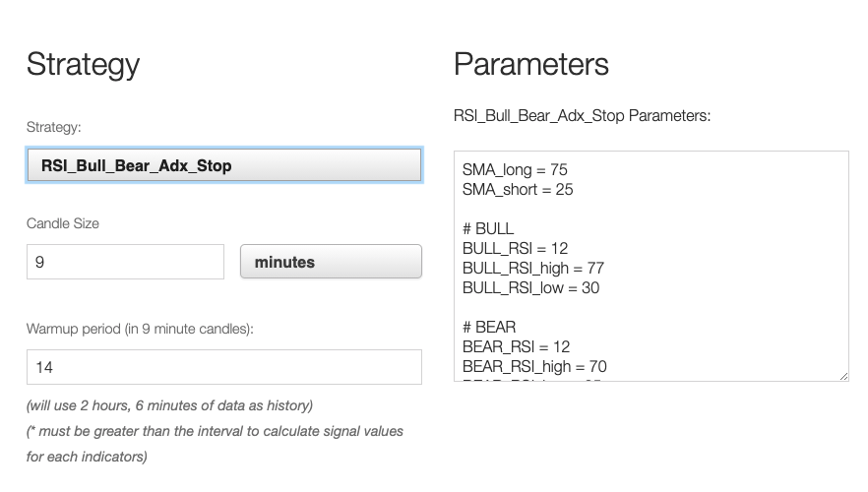Open the RSI_Bull_Bear_Adx_Stop strategy dropdown
Viewport: 868px width, 492px height.
(x=224, y=165)
